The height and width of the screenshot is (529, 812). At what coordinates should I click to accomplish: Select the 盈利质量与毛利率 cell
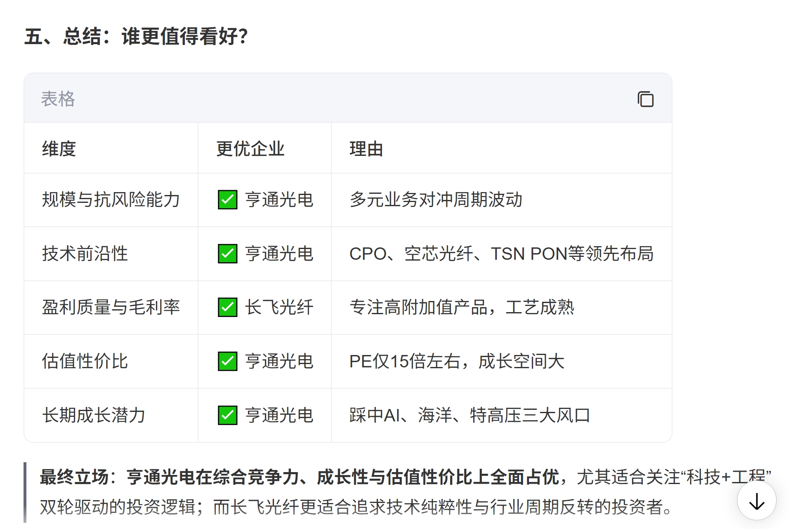tap(111, 307)
